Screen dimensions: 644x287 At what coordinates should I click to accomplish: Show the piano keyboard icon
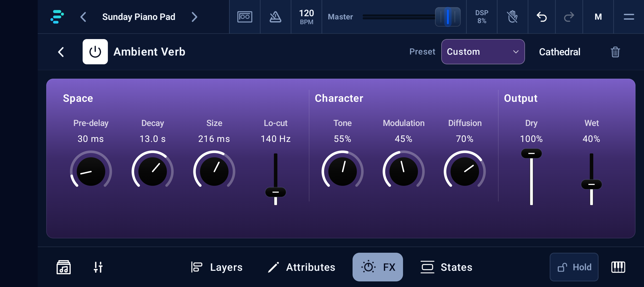tap(618, 267)
